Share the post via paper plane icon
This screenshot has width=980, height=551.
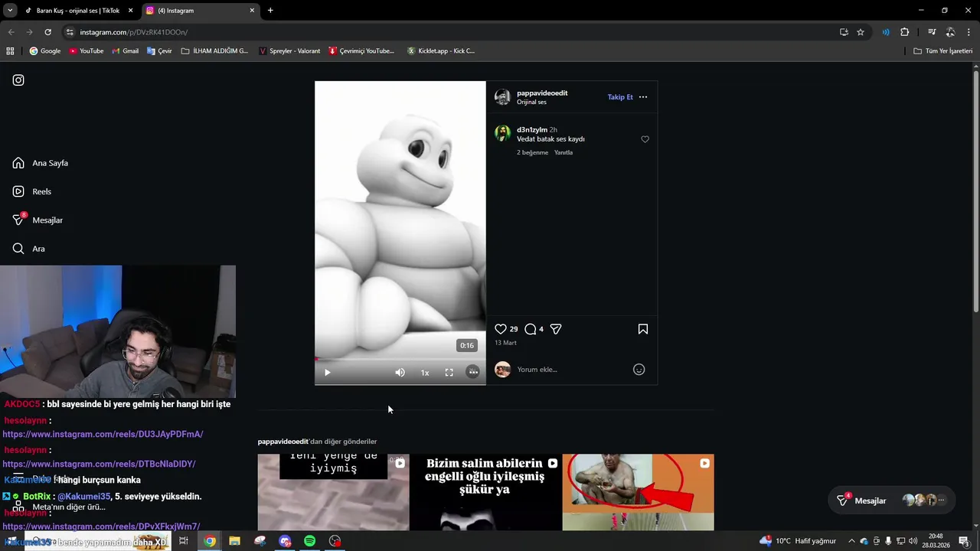click(x=556, y=329)
